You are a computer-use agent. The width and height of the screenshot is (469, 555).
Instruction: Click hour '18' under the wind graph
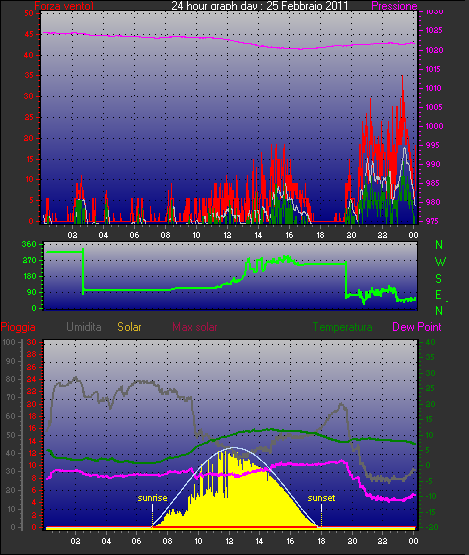coord(320,235)
